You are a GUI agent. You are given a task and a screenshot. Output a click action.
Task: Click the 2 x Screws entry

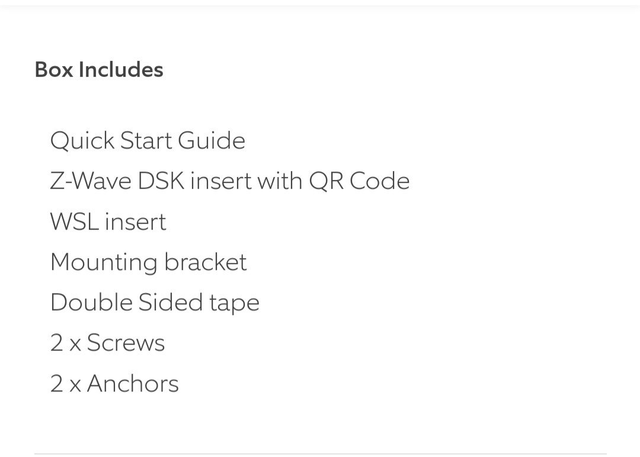tap(107, 343)
